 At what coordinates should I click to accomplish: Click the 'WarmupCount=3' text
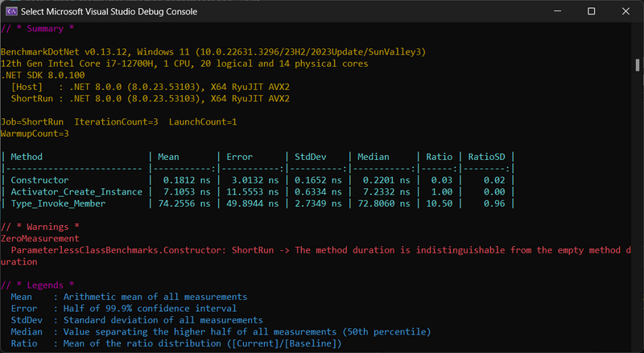point(35,133)
